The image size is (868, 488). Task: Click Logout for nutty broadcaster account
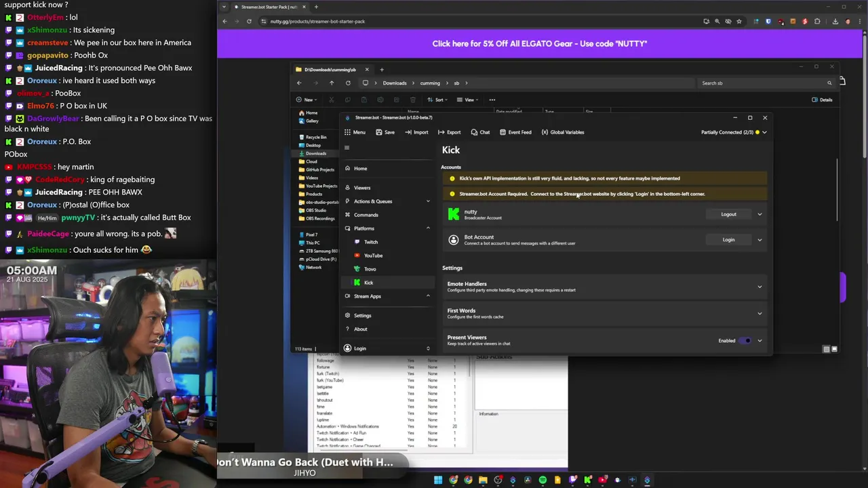coord(728,214)
